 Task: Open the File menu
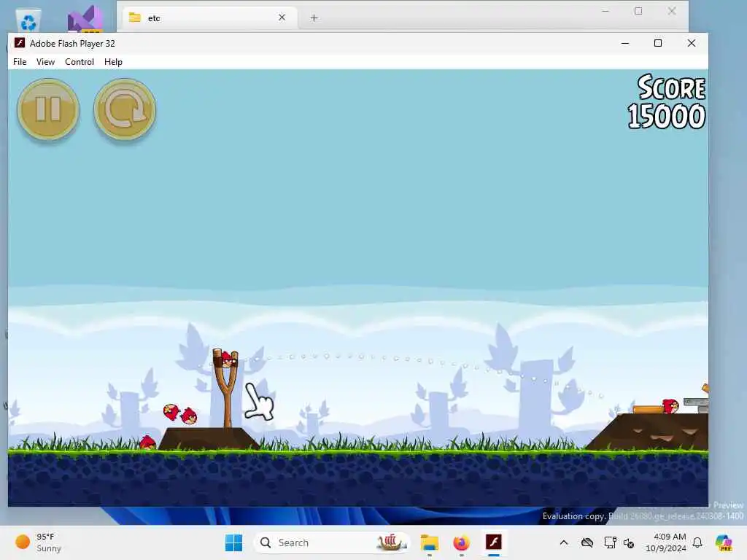click(20, 62)
